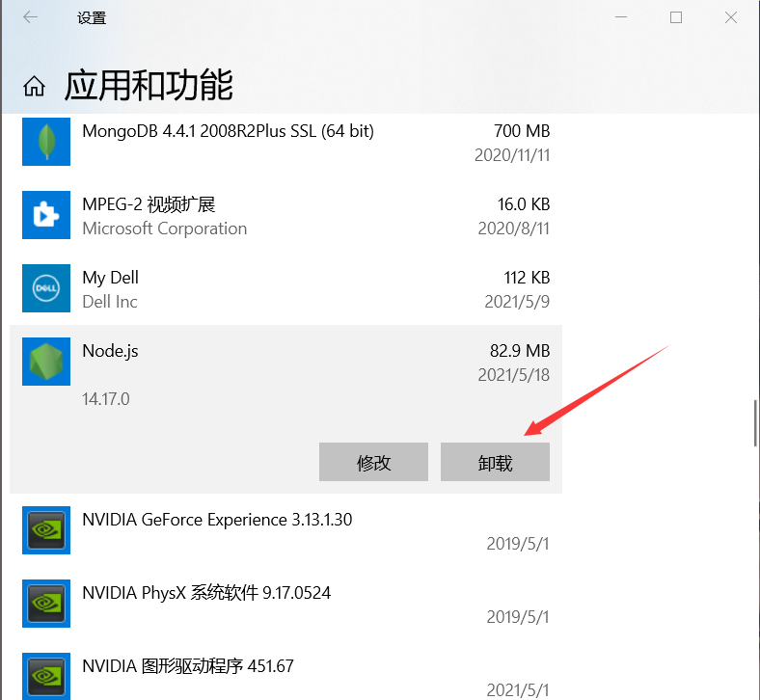This screenshot has width=760, height=700.
Task: Click the vertical scrollbar thumb
Action: [755, 423]
